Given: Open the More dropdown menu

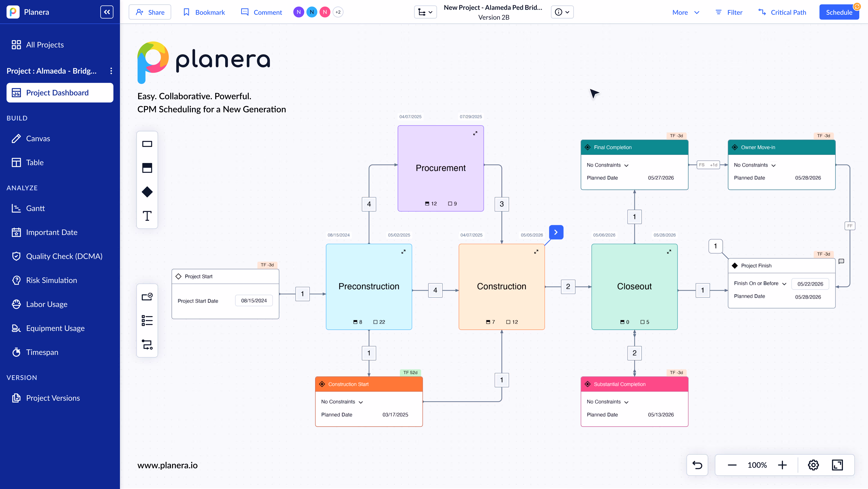Looking at the screenshot, I should 686,12.
